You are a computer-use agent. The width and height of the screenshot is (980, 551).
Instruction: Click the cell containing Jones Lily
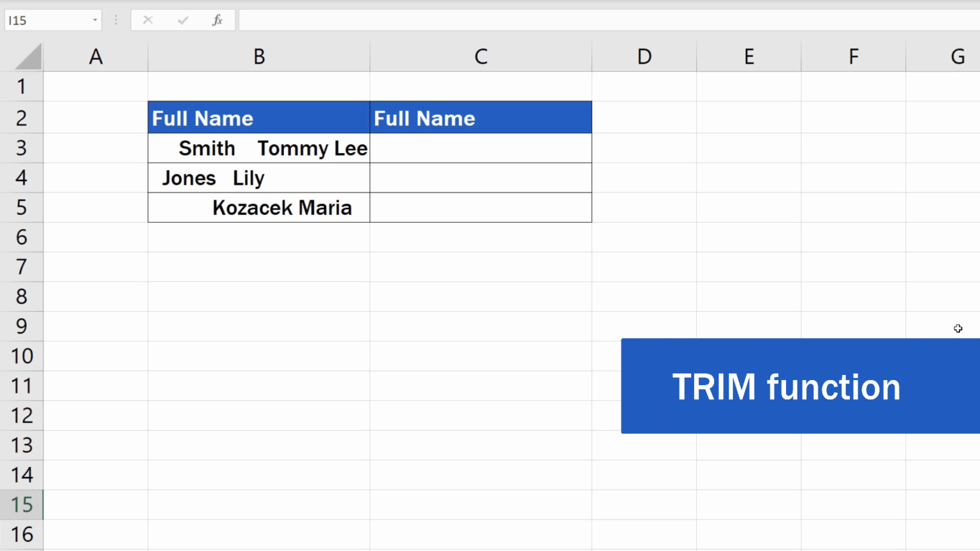[258, 178]
